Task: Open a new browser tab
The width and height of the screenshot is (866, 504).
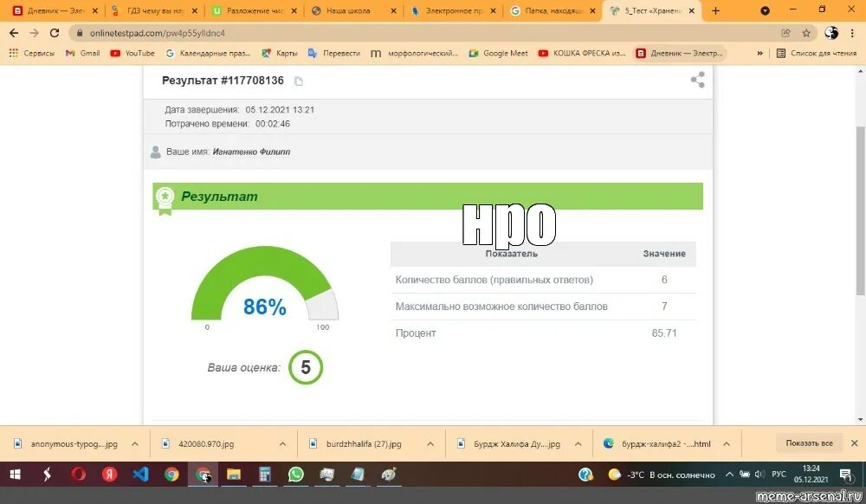Action: pyautogui.click(x=716, y=10)
